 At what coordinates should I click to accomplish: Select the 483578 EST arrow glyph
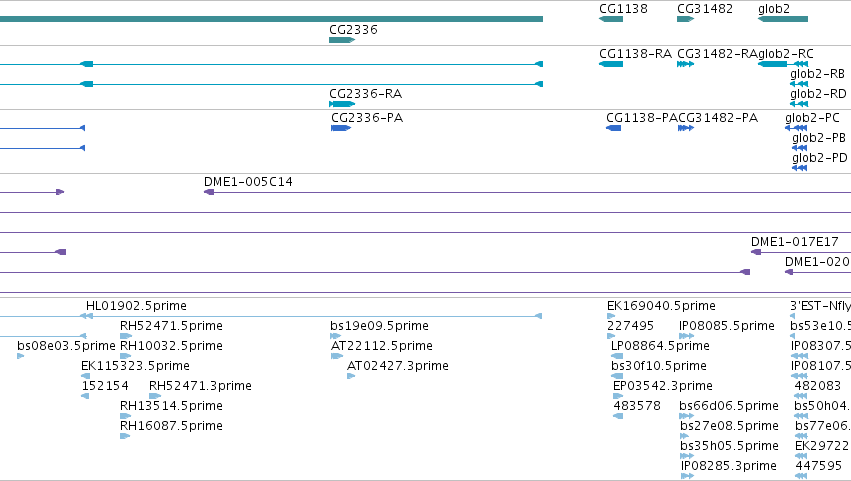[618, 416]
